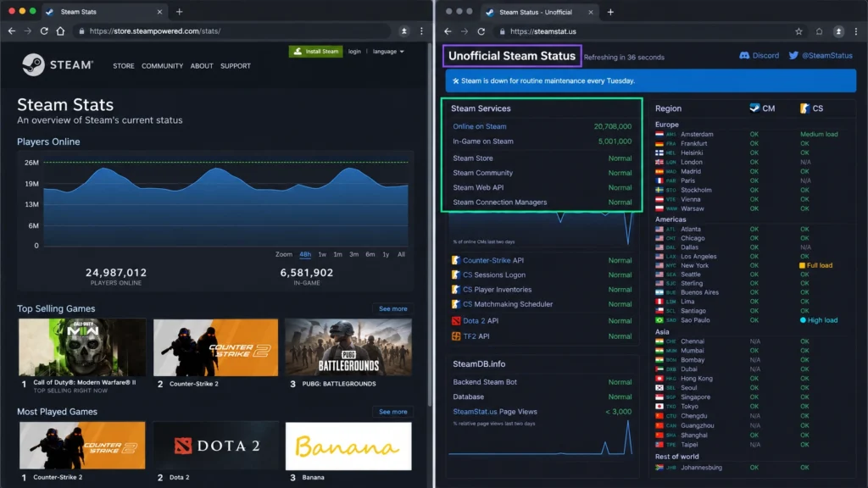Select the 3m zoom range
This screenshot has width=868, height=488.
pyautogui.click(x=353, y=254)
